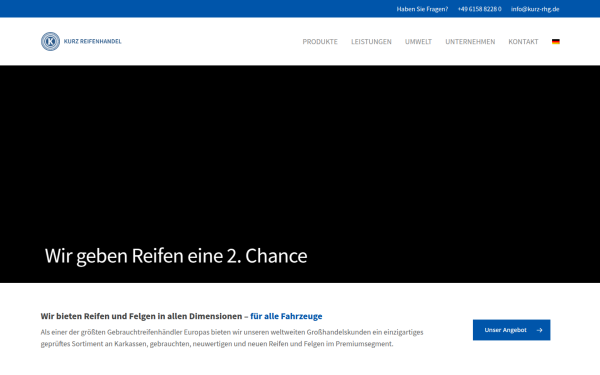Open the German flag language selector
The image size is (600, 375).
[x=556, y=42]
